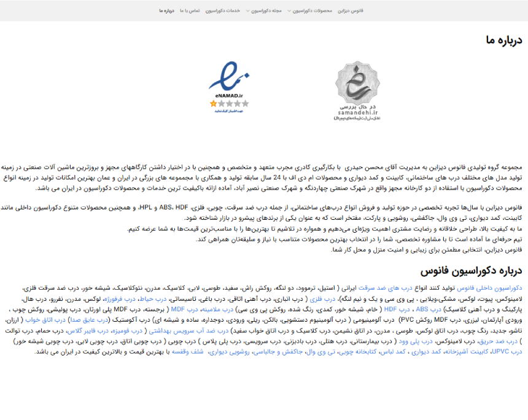Go to the خدمات دکوراسیون page

(x=223, y=11)
